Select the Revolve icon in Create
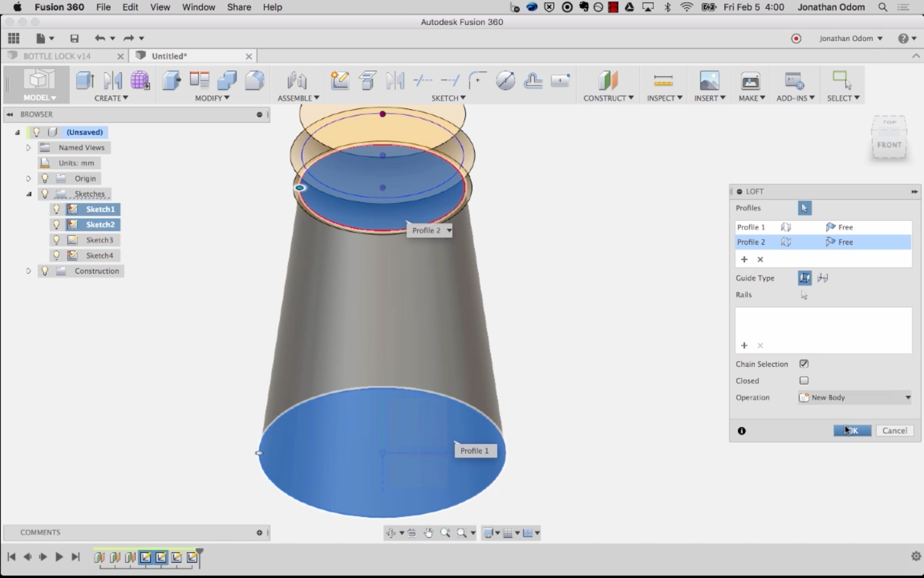Viewport: 924px width, 578px height. pos(113,81)
